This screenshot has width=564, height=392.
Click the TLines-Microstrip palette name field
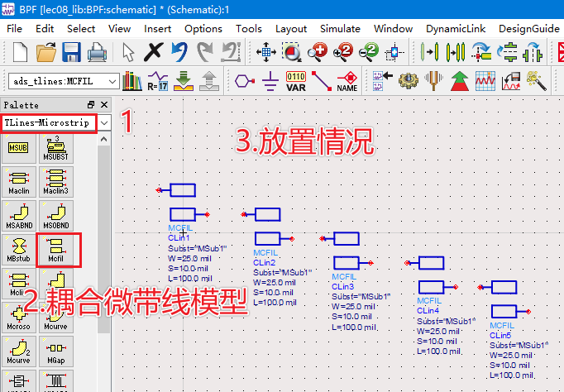coord(49,123)
